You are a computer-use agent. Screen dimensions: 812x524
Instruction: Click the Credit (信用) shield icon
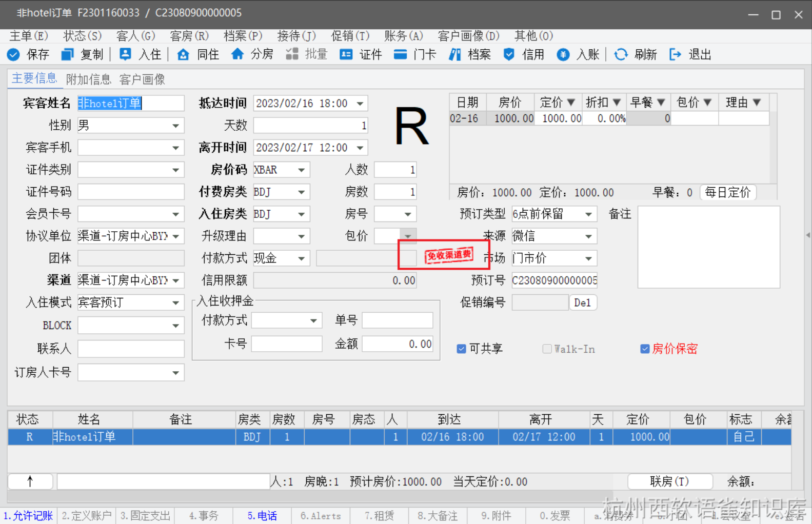coord(509,54)
